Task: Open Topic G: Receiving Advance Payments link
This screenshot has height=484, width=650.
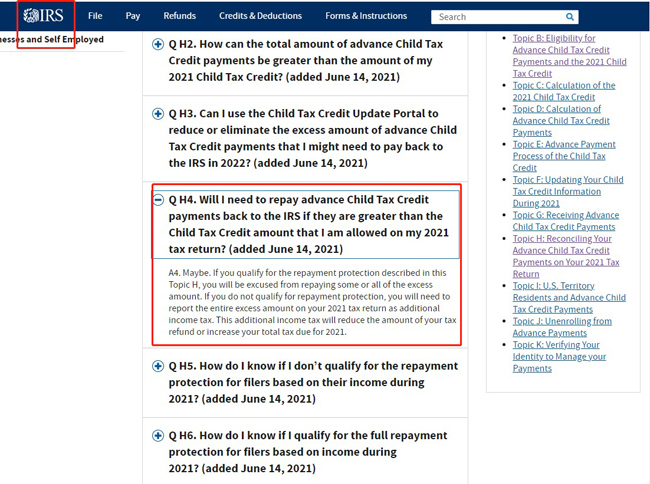Action: (566, 221)
